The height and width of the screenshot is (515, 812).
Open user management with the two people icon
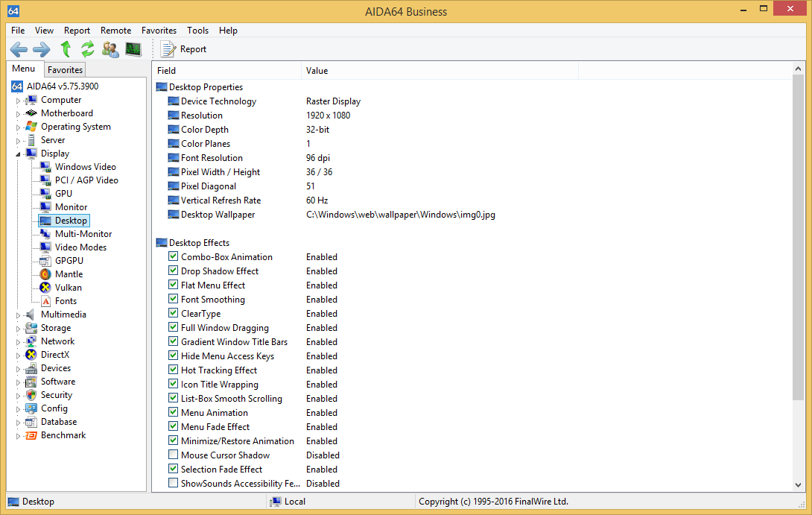[x=110, y=49]
